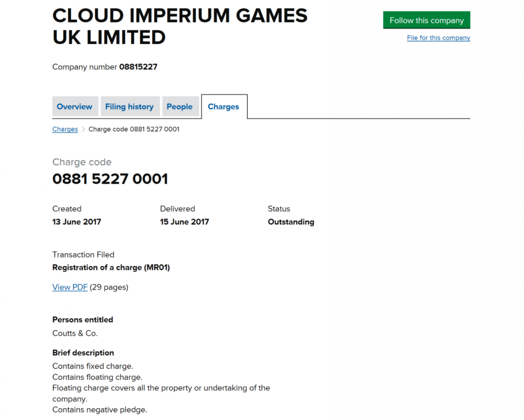Click the Transaction Filed label
Image resolution: width=524 pixels, height=420 pixels.
coord(83,255)
